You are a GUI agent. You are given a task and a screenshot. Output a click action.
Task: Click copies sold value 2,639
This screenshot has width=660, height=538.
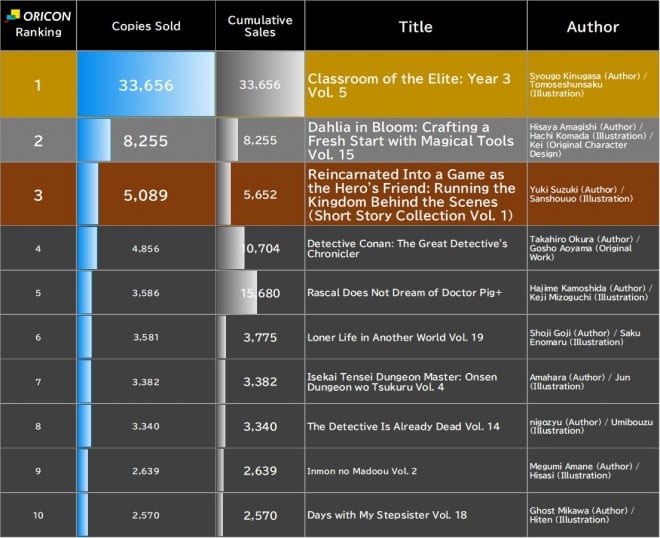click(146, 471)
